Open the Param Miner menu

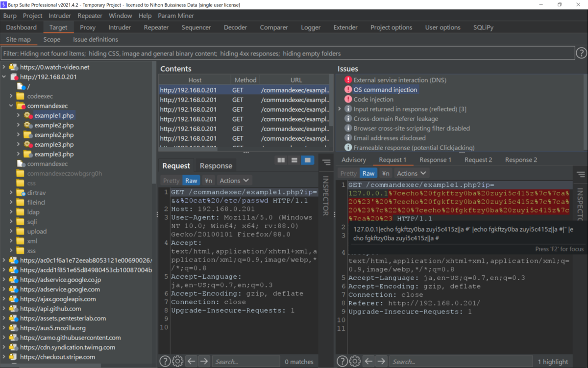click(176, 16)
